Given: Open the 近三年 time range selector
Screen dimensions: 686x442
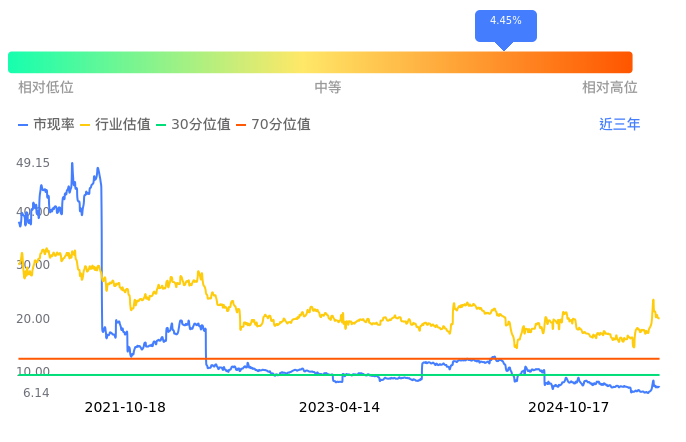Looking at the screenshot, I should click(619, 125).
